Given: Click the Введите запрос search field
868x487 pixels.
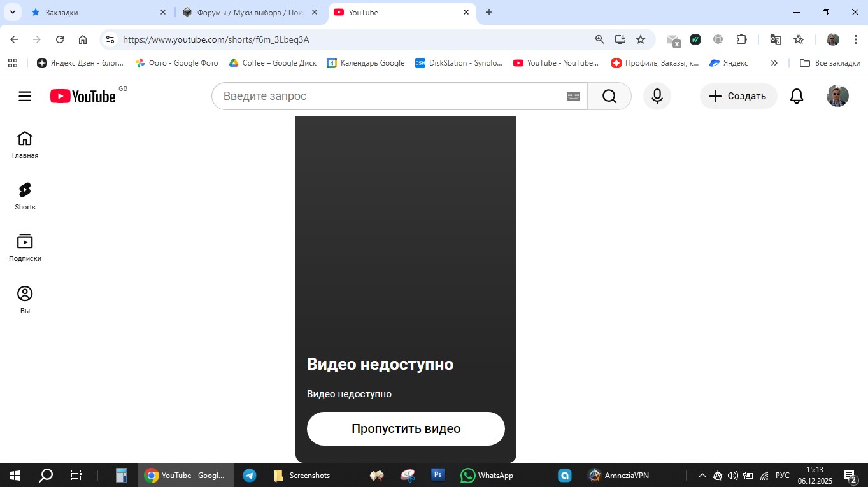Looking at the screenshot, I should (388, 96).
